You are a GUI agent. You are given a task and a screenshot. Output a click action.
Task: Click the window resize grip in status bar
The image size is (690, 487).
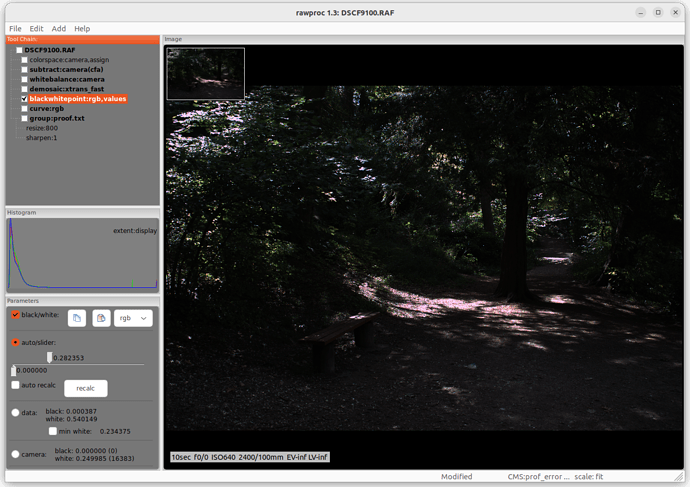[680, 476]
